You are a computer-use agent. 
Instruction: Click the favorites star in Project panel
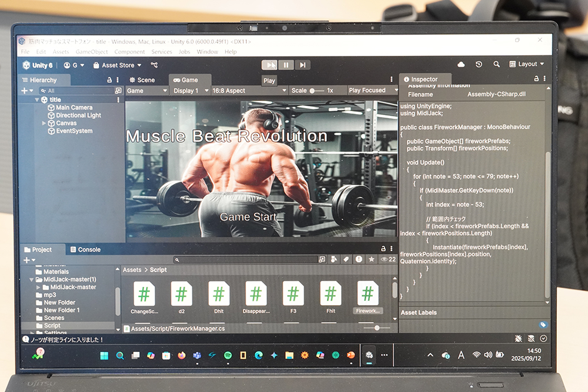(x=371, y=259)
